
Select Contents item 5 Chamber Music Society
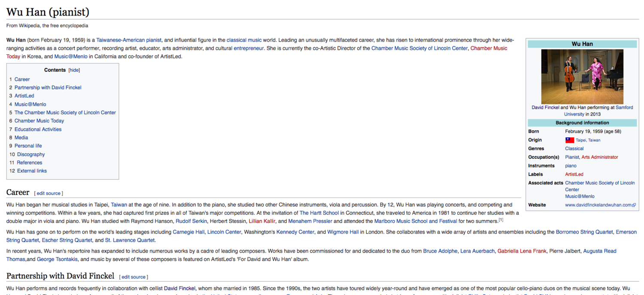65,113
